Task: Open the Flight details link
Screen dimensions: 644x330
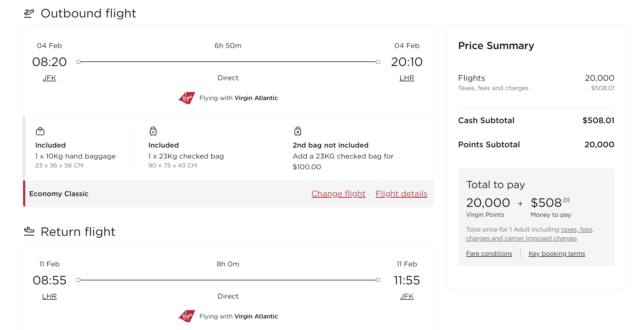Action: (401, 194)
